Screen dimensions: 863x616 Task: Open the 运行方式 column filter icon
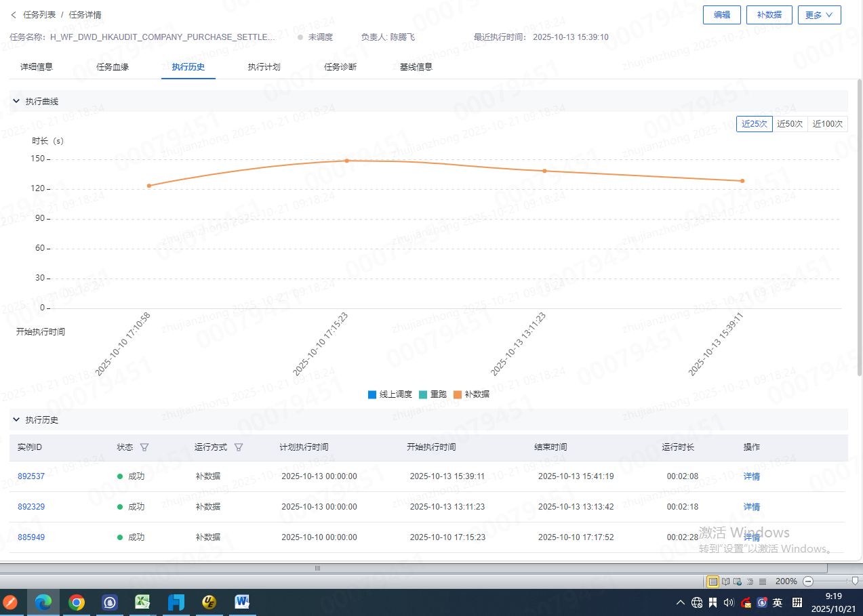tap(238, 447)
